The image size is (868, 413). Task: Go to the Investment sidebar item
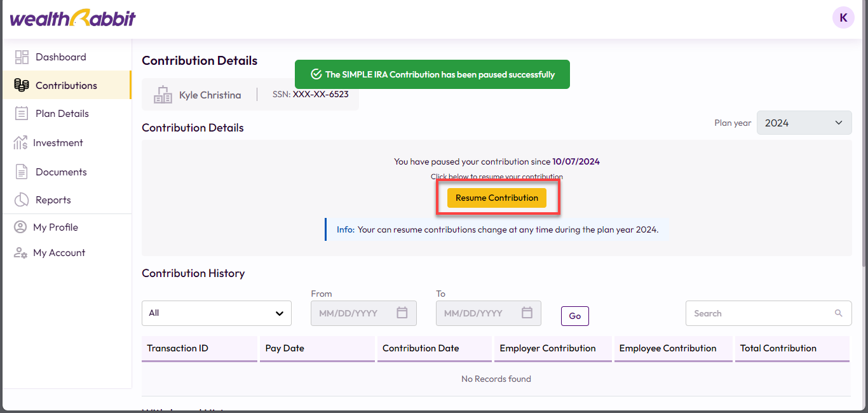(58, 143)
